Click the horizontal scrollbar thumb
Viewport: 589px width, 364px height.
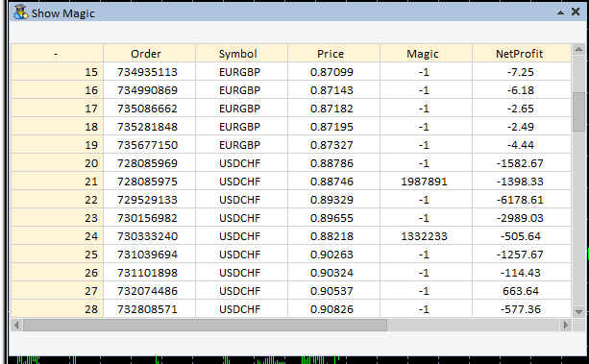(205, 325)
